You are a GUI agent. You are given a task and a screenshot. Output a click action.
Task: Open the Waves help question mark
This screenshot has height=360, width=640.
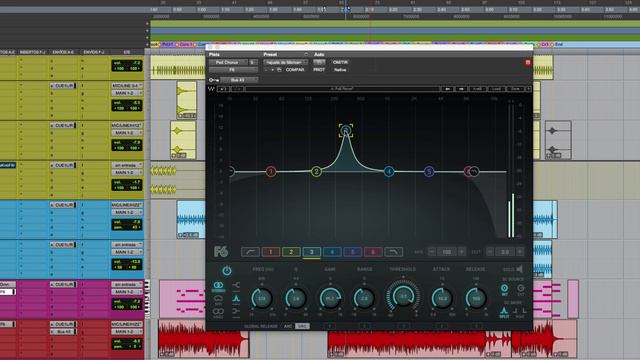point(528,89)
